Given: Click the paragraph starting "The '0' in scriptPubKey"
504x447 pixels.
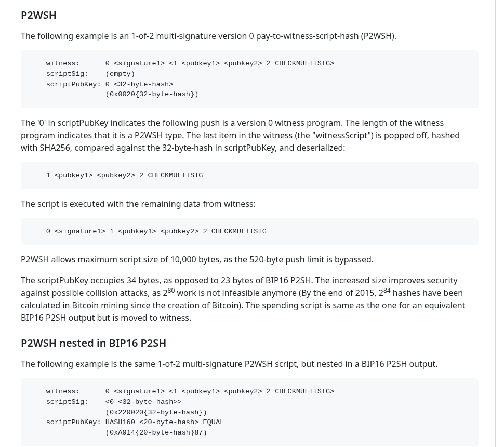Looking at the screenshot, I should 241,135.
